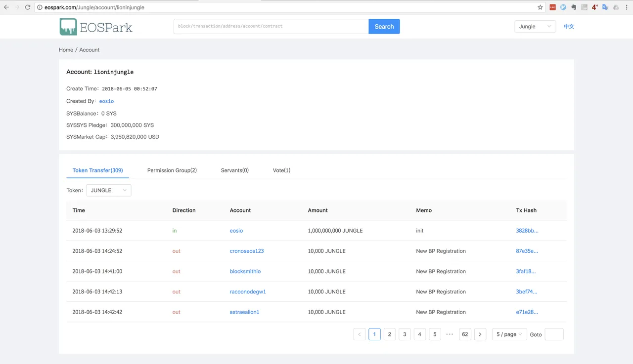This screenshot has height=364, width=633.
Task: Focus the block/transaction search input
Action: (271, 27)
